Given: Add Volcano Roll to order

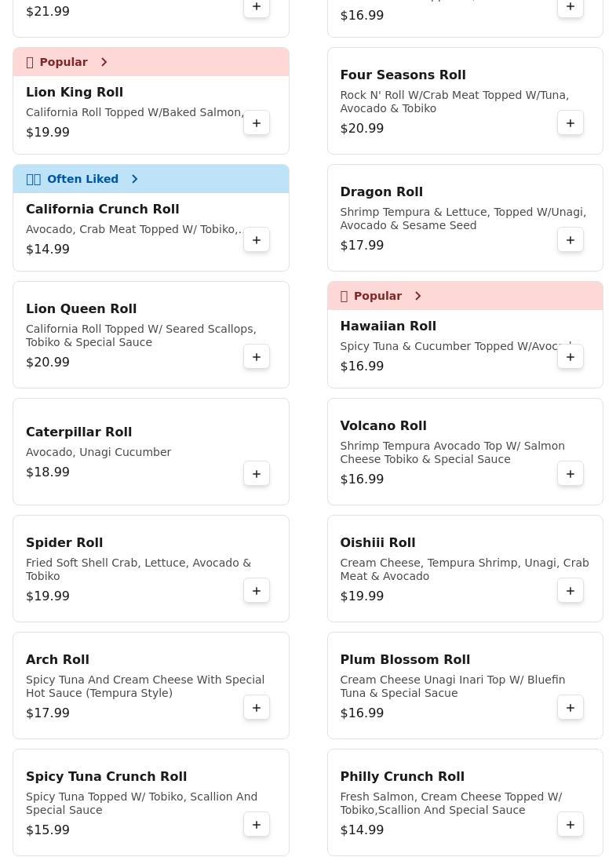Looking at the screenshot, I should click(570, 474).
